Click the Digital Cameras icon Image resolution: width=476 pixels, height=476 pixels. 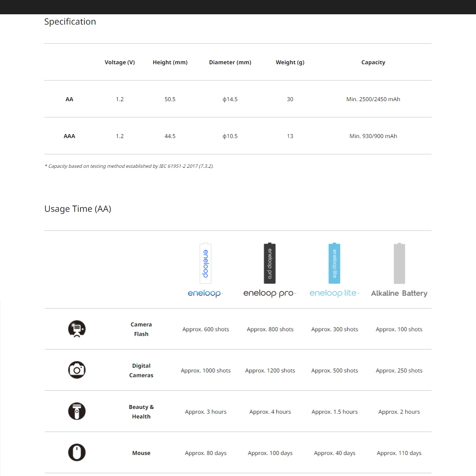(x=77, y=370)
